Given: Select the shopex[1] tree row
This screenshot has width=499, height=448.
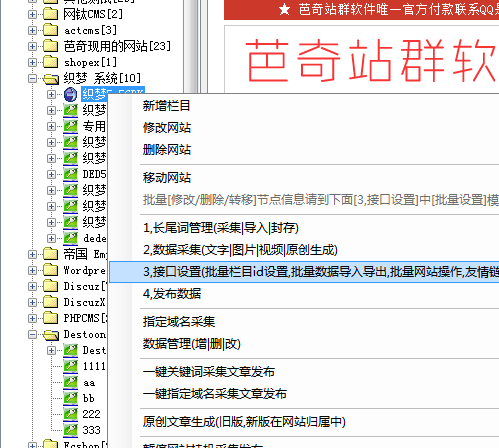Looking at the screenshot, I should (x=90, y=62).
